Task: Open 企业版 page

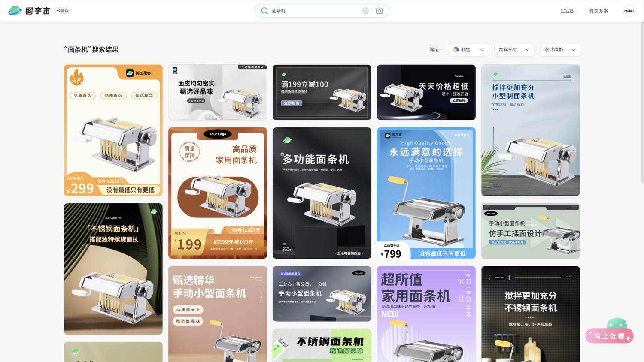Action: [567, 11]
